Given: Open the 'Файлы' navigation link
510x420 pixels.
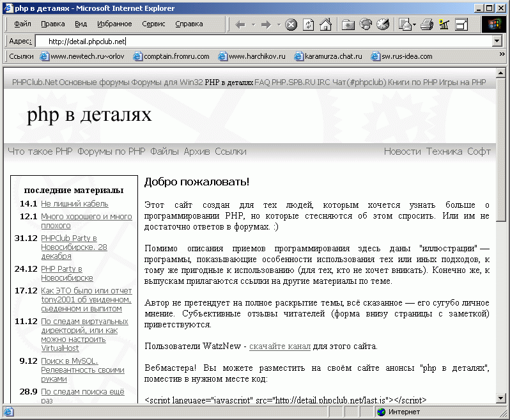Looking at the screenshot, I should 164,152.
